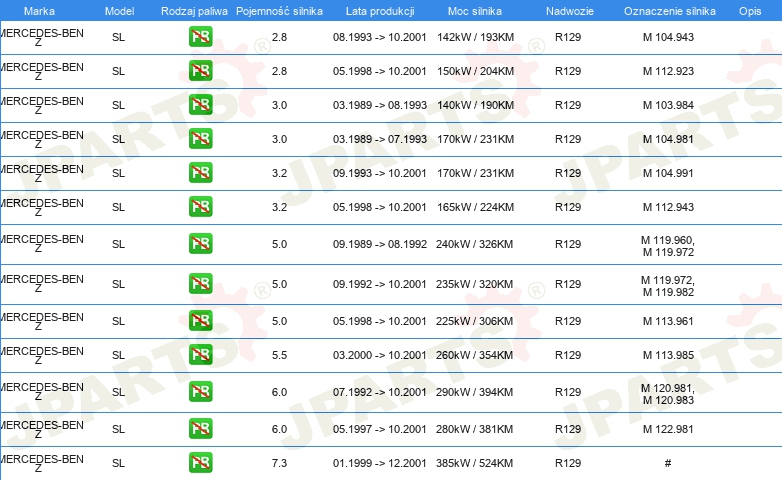782x480 pixels.
Task: Click power value 290kW / 394KM
Action: click(x=474, y=392)
